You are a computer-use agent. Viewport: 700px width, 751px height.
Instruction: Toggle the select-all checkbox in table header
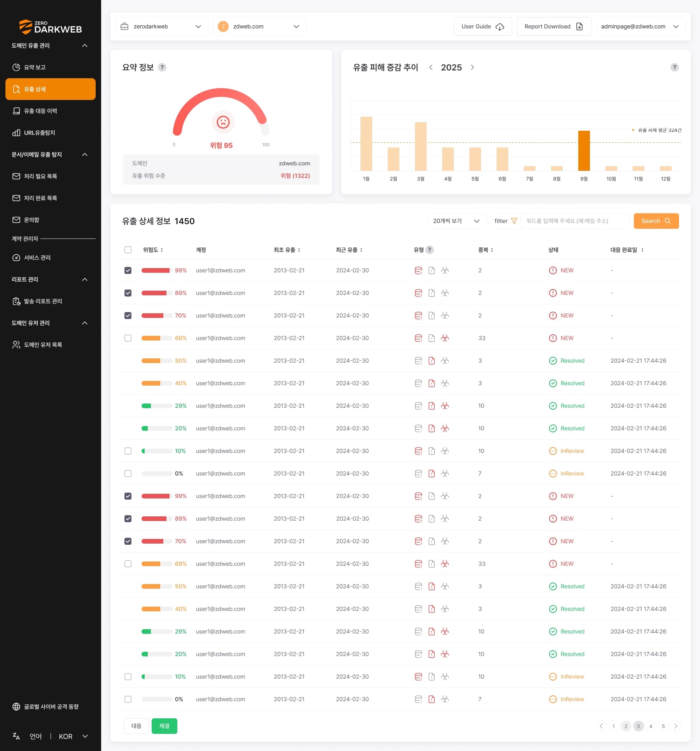(x=128, y=250)
